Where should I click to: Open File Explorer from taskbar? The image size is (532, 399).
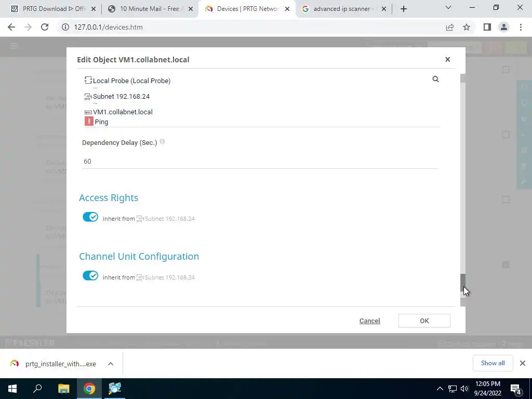(x=63, y=389)
